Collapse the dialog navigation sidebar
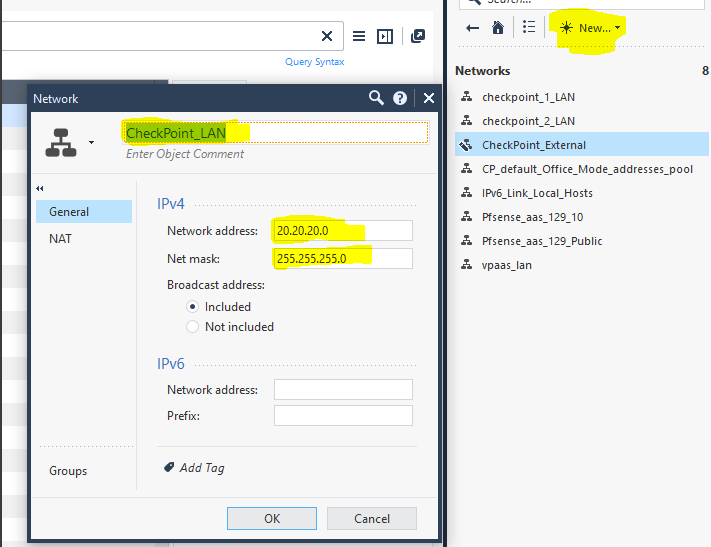 point(41,189)
